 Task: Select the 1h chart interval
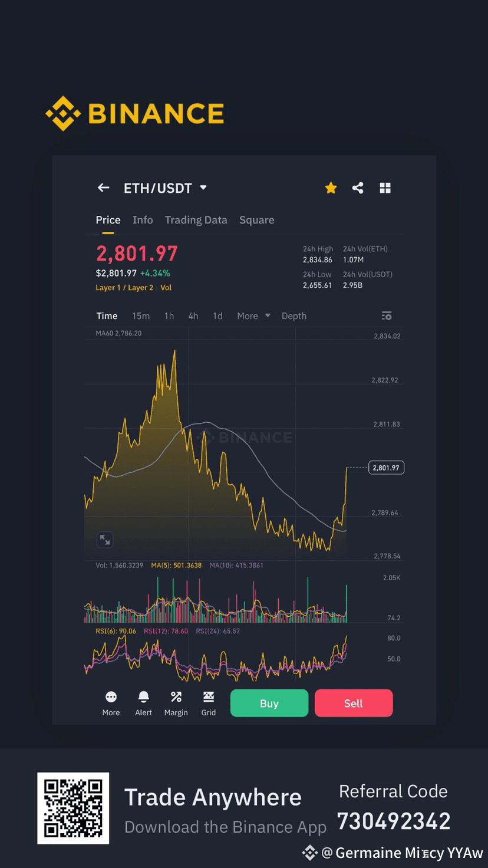tap(169, 316)
